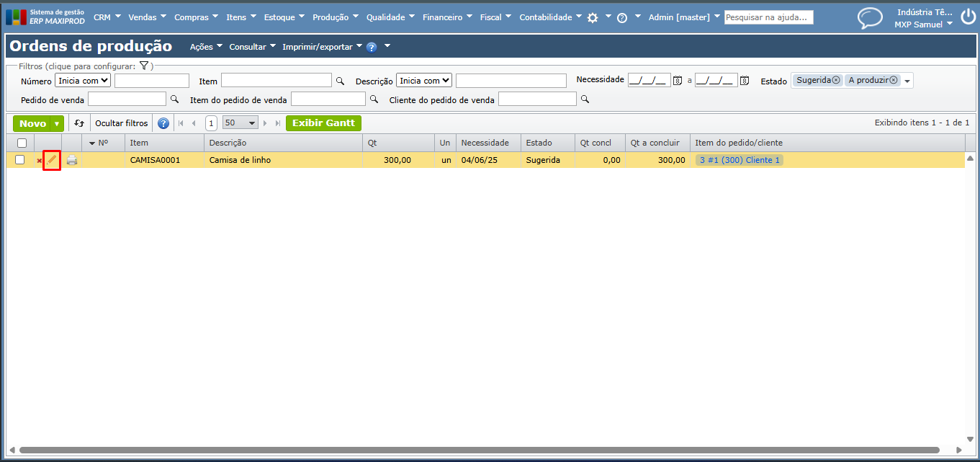Go to the first page of results
Viewport: 980px width, 462px height.
(181, 123)
